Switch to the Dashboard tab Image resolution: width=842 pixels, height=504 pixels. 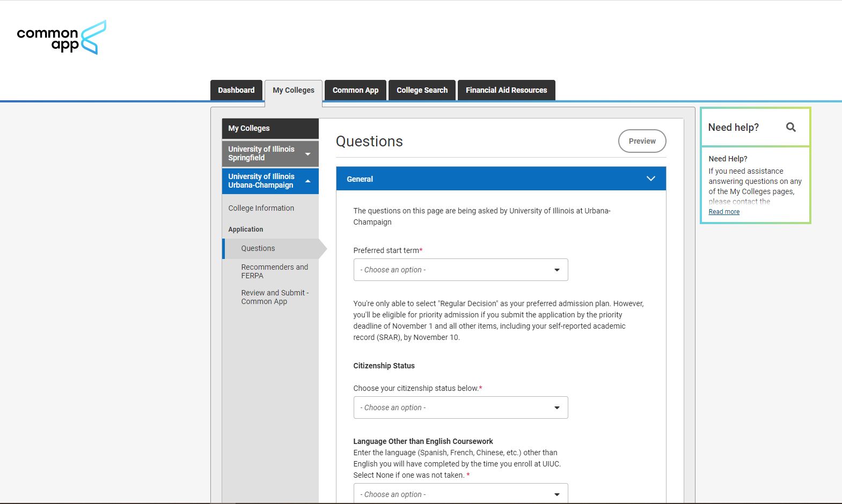[x=236, y=90]
